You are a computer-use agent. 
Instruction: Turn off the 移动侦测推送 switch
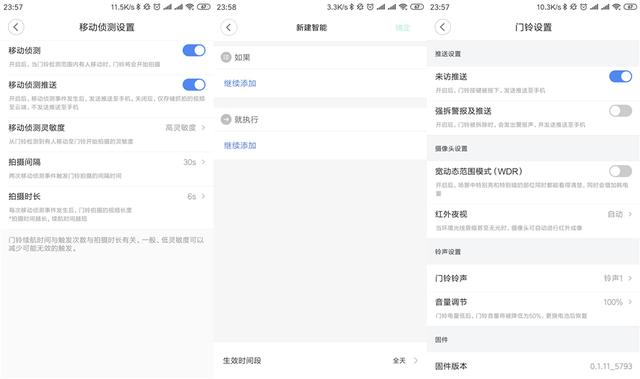point(194,84)
